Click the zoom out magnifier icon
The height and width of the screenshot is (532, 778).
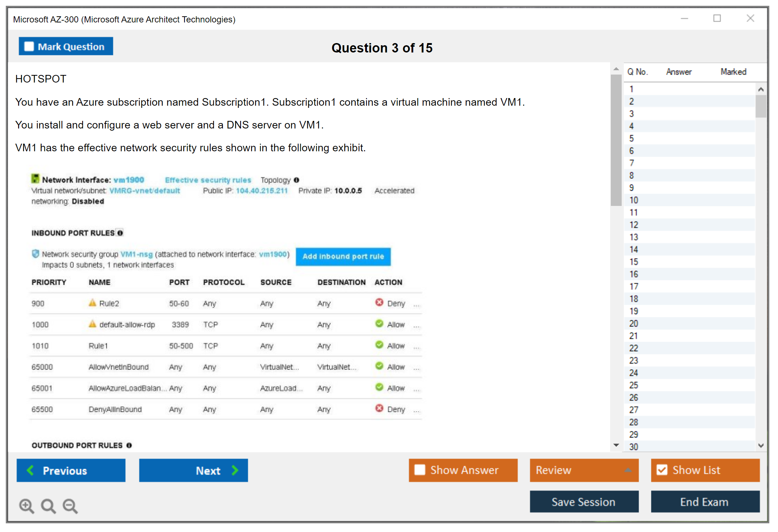[70, 506]
